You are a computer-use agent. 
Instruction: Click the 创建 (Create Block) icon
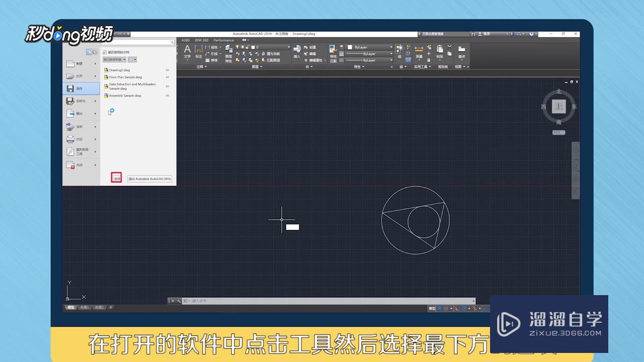click(x=310, y=47)
